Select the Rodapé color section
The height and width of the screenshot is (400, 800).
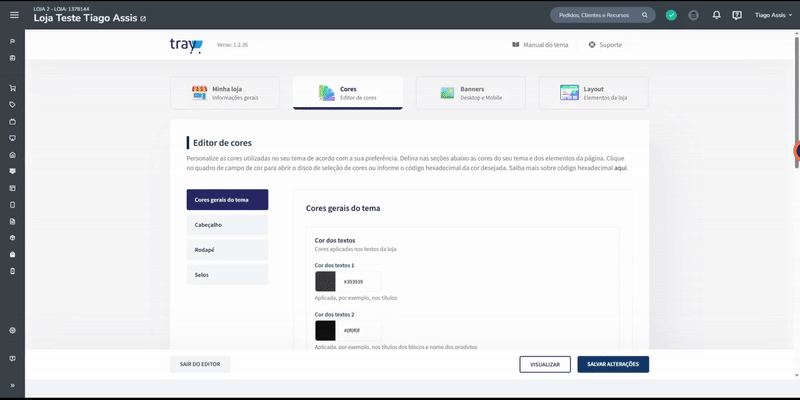[228, 249]
